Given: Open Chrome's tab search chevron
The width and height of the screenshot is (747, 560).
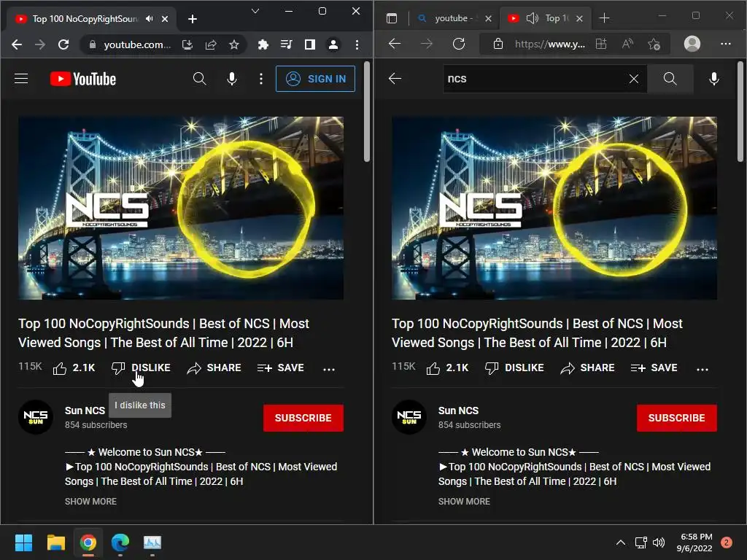Looking at the screenshot, I should tap(255, 11).
